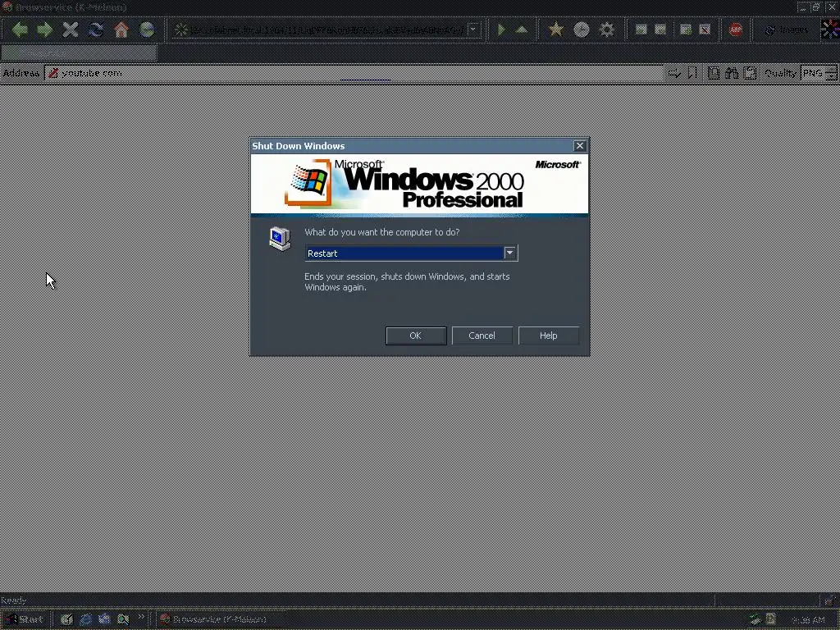Launch Internet Explorer from quick launch

coord(85,619)
